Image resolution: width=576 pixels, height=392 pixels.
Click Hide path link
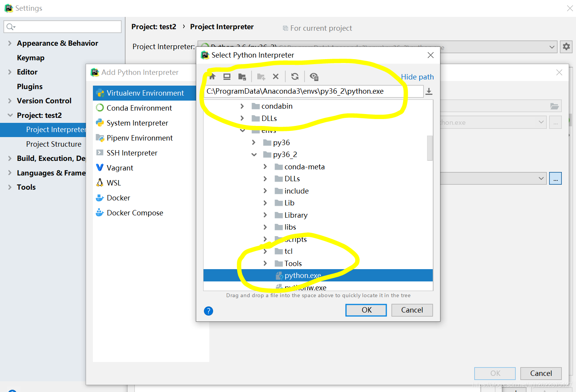[x=417, y=77]
